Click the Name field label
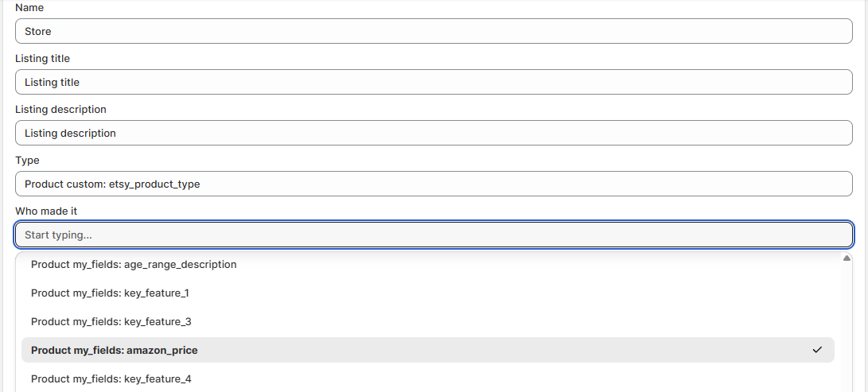Screen dimensions: 868x392 pyautogui.click(x=29, y=7)
